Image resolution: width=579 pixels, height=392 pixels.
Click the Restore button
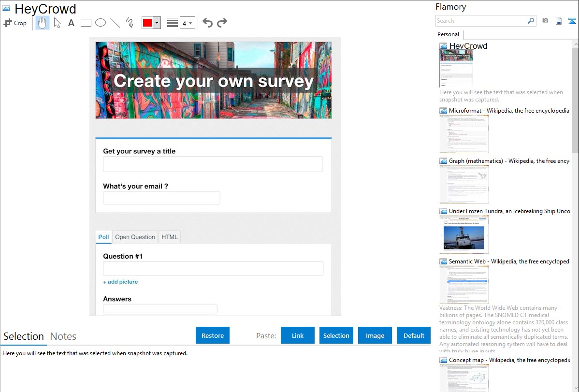[x=213, y=335]
